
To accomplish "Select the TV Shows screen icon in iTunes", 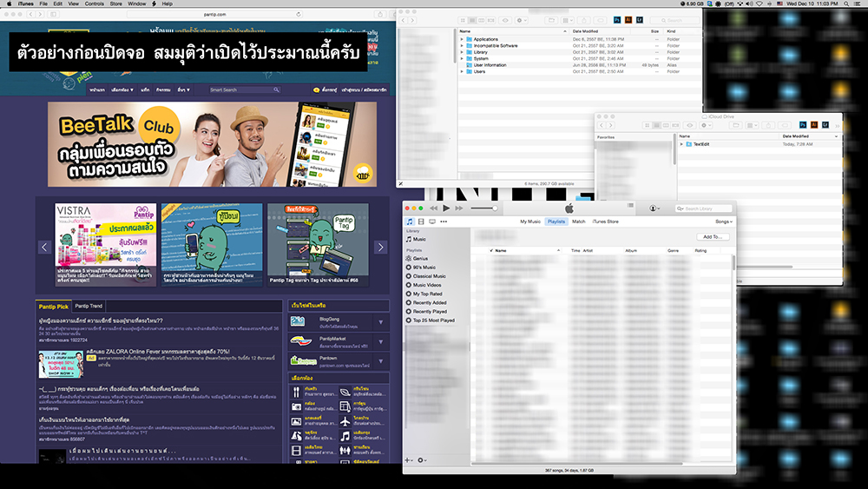I will coord(432,221).
